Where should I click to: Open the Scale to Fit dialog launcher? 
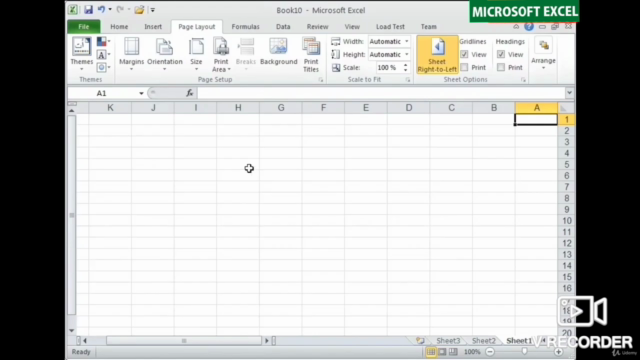tap(408, 80)
